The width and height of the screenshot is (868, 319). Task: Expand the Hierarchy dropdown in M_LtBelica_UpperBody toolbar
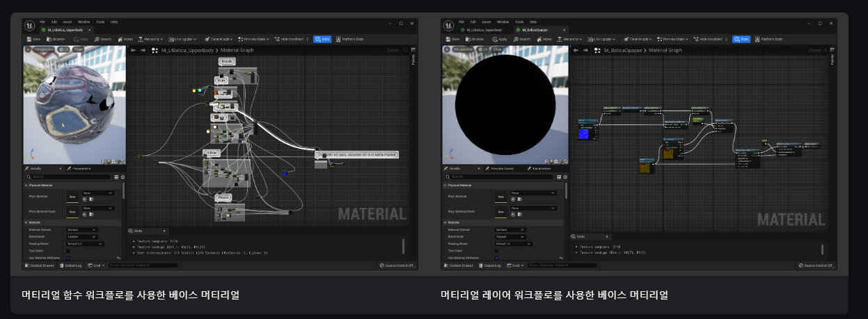[152, 39]
